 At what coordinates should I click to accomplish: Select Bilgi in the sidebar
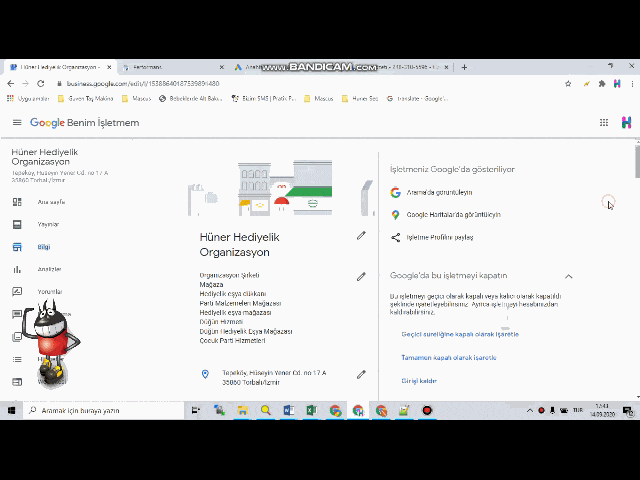click(x=44, y=247)
